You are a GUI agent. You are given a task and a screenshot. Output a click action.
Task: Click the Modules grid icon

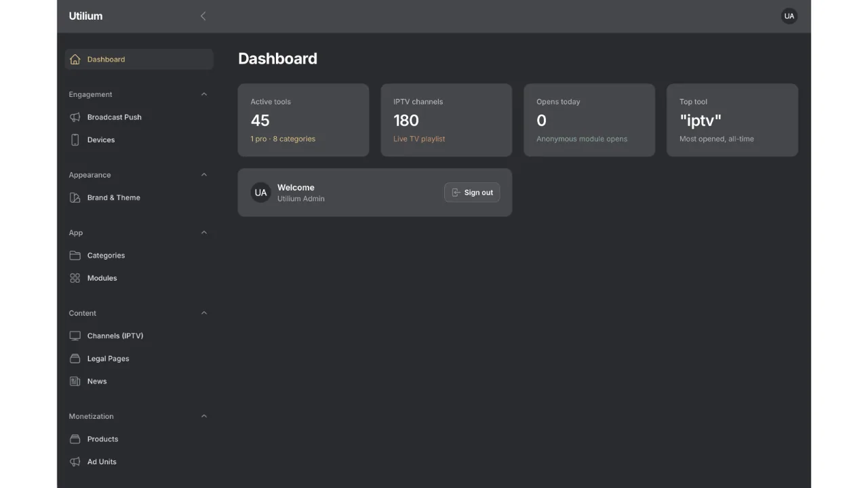point(75,278)
